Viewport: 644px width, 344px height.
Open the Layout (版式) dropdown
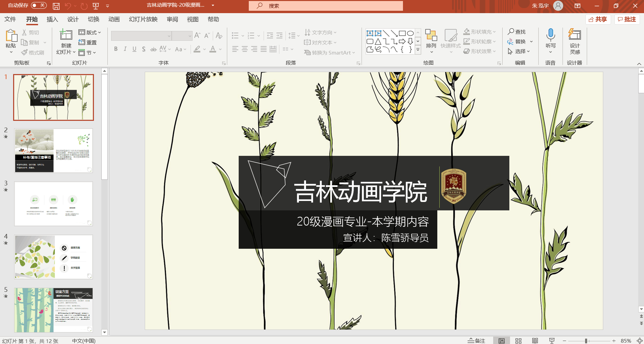coord(90,32)
